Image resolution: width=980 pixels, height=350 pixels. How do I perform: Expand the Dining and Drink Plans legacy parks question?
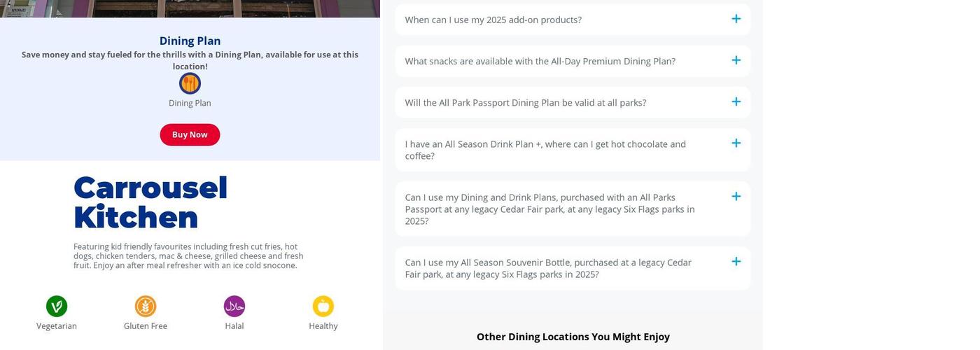[549, 209]
